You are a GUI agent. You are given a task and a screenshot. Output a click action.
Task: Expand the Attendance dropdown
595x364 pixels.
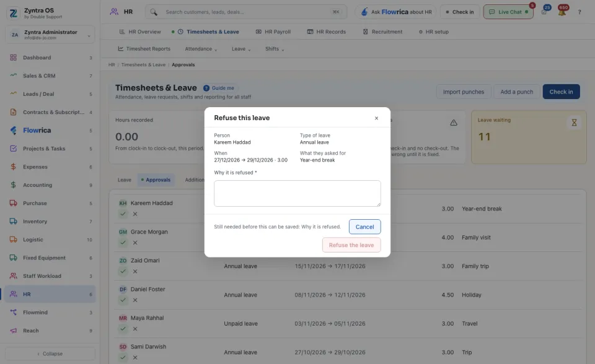pos(201,49)
